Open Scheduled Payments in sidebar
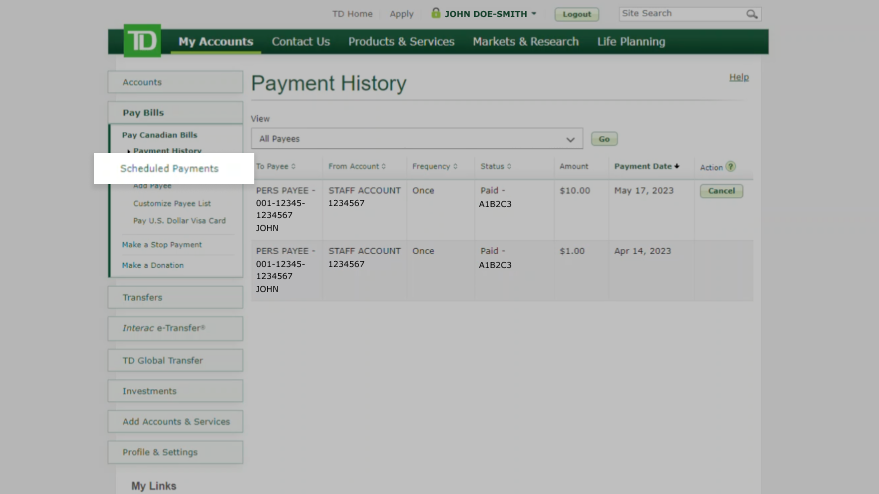The image size is (879, 494). [x=169, y=168]
